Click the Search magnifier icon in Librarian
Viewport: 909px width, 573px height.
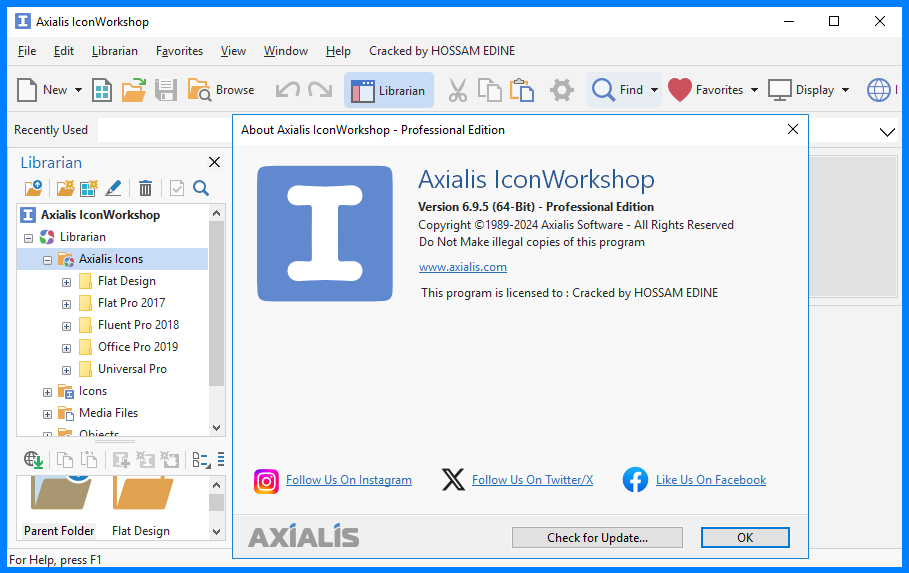(201, 188)
